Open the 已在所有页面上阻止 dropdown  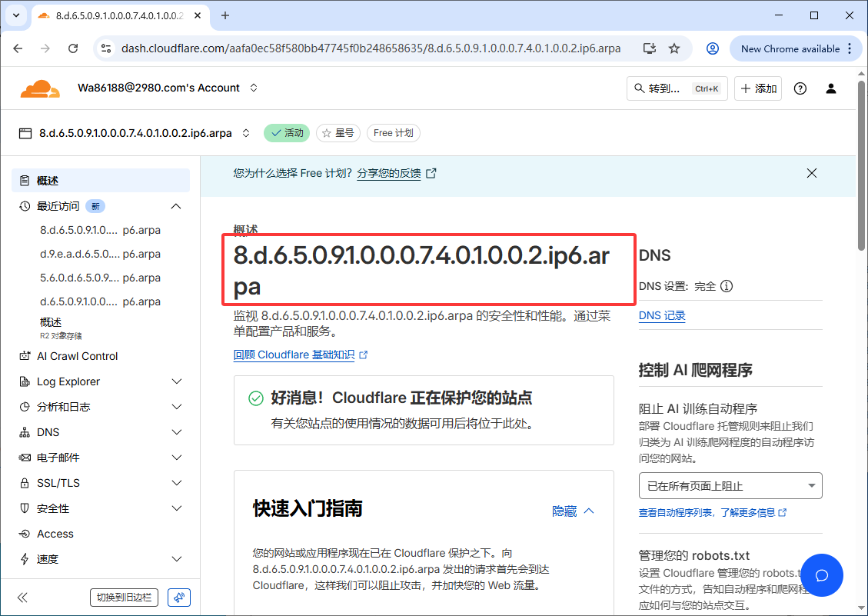[x=730, y=485]
